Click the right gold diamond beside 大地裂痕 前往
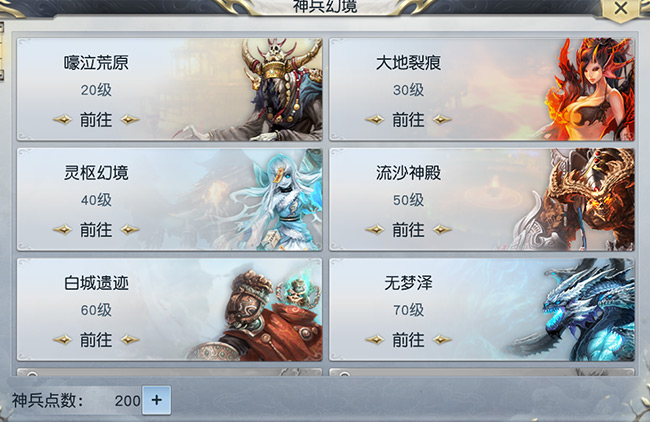Image resolution: width=650 pixels, height=422 pixels. coord(442,120)
